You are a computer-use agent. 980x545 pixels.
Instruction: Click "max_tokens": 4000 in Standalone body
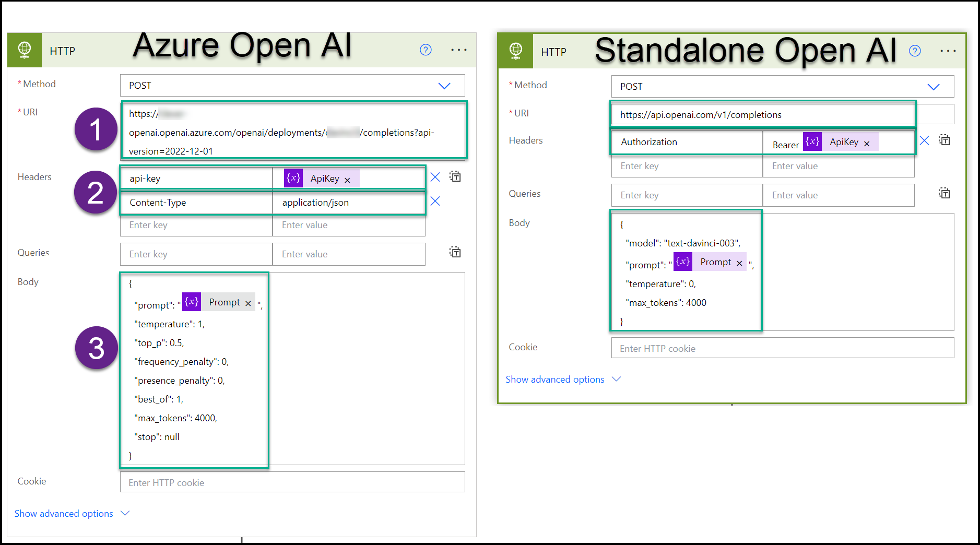point(666,303)
